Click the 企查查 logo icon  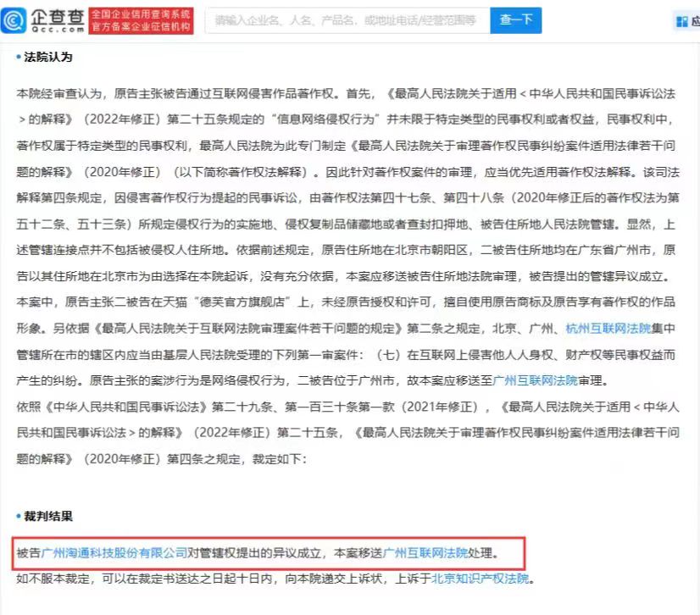coord(14,20)
